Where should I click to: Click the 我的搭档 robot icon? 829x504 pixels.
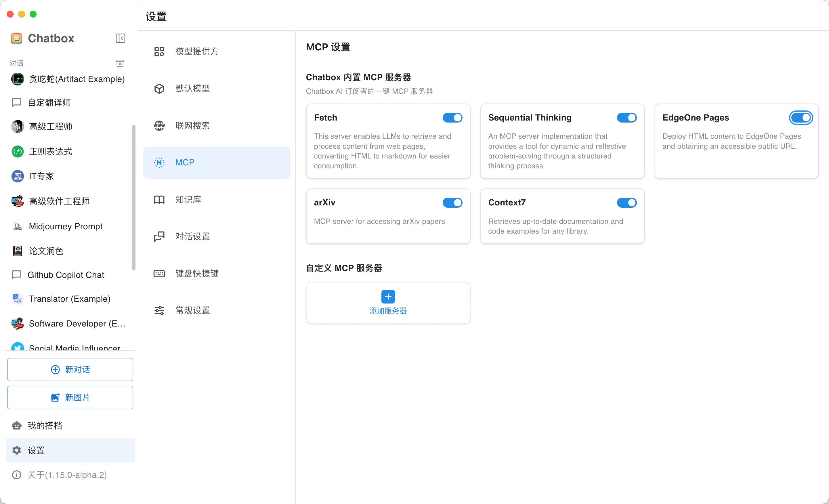pyautogui.click(x=16, y=425)
